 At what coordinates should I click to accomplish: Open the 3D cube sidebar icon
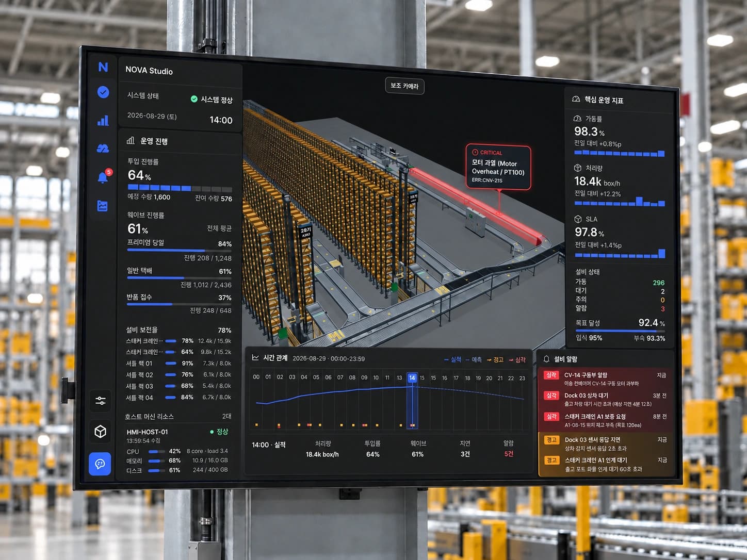(101, 431)
